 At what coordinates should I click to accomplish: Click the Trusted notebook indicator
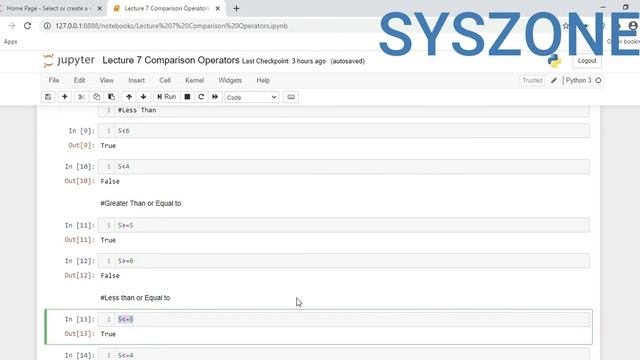(x=532, y=80)
